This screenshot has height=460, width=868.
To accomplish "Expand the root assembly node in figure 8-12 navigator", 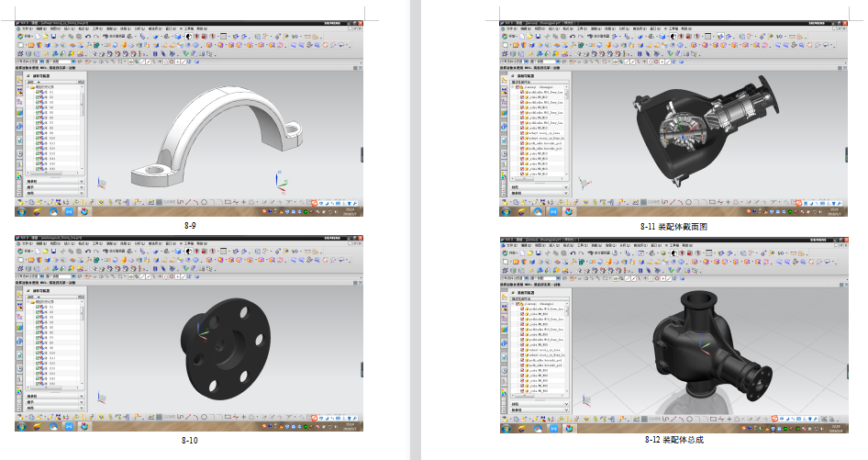I will (x=514, y=302).
